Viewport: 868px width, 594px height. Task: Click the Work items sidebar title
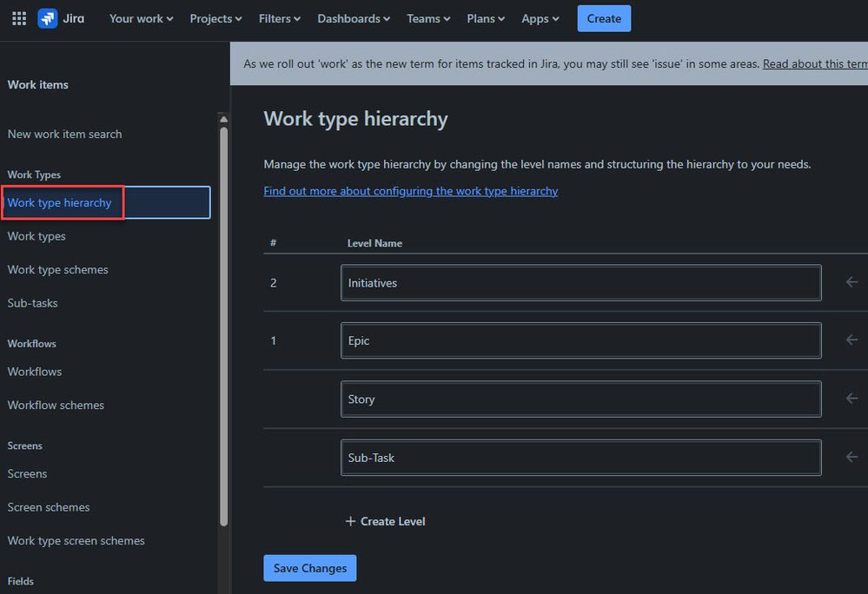pos(37,84)
